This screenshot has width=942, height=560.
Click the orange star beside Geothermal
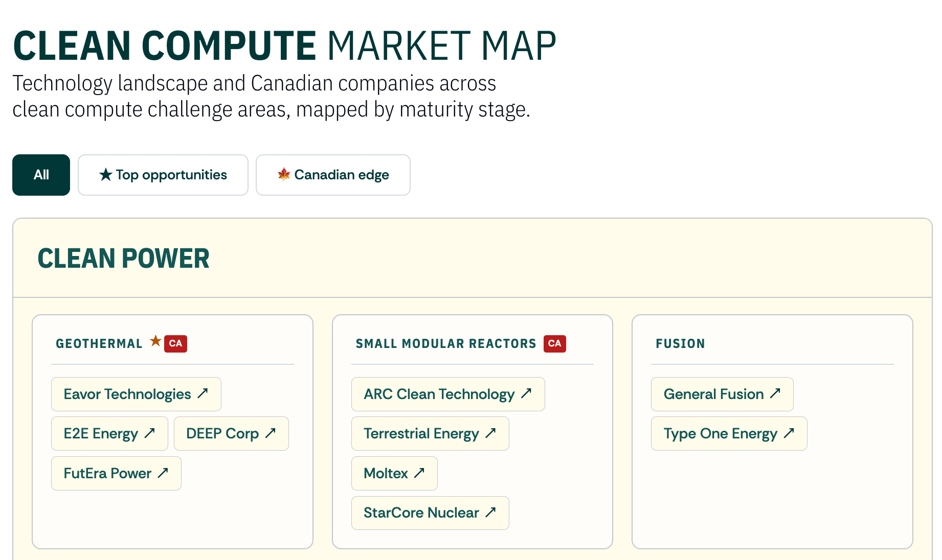[x=155, y=341]
